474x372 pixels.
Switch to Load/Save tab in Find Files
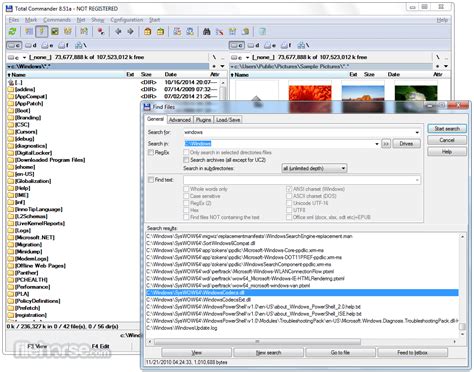click(x=228, y=120)
